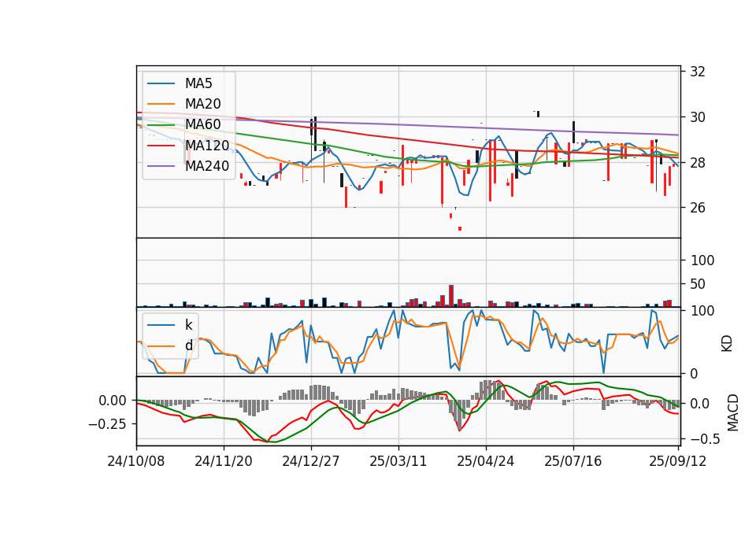Click the MA240 legend label
Image resolution: width=756 pixels, height=543 pixels.
click(207, 166)
